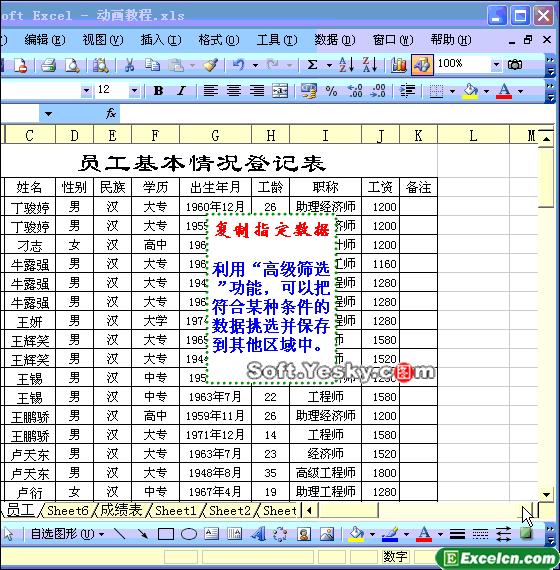Expand the Borders dropdown arrow

452,91
